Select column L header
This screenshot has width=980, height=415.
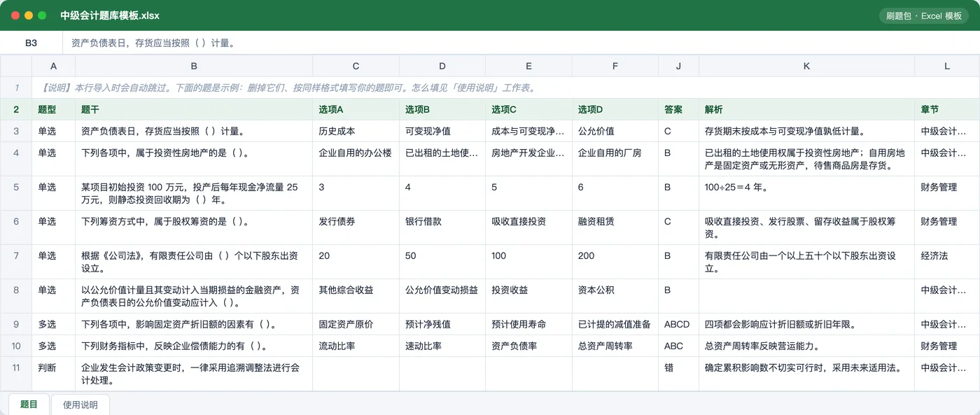947,66
